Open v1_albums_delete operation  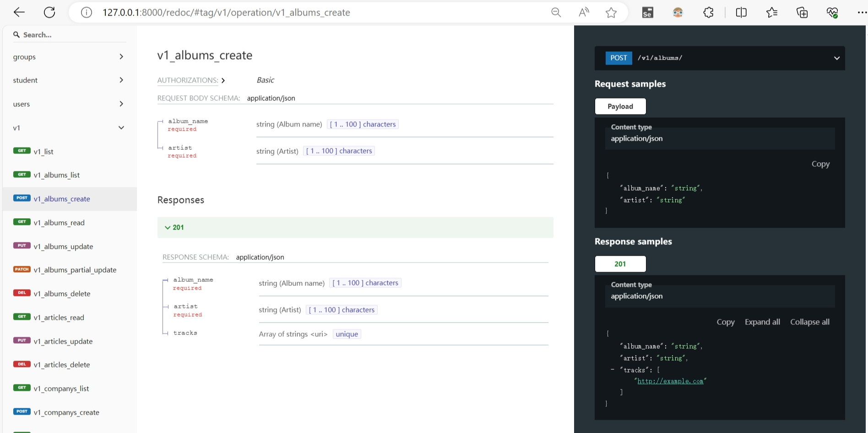click(x=69, y=294)
